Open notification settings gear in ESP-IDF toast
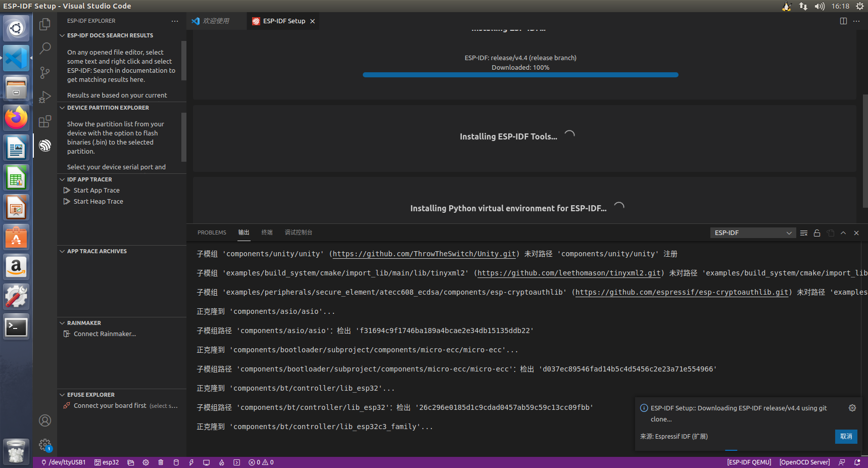The height and width of the screenshot is (468, 868). (852, 408)
